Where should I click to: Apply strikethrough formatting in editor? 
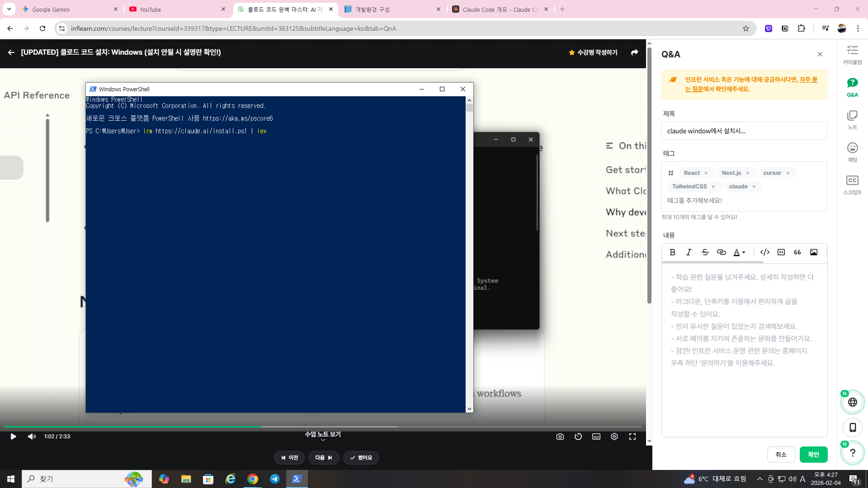click(705, 252)
